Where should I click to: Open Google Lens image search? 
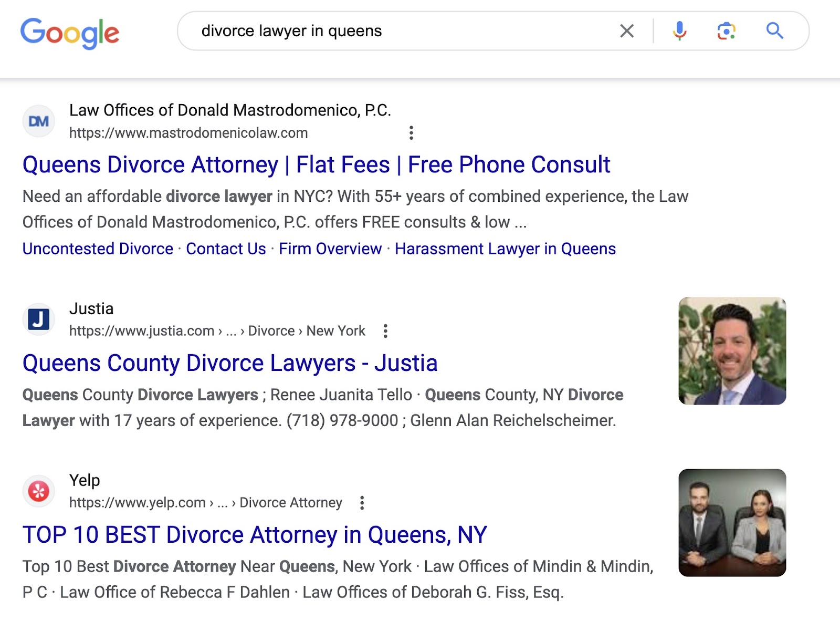[726, 31]
